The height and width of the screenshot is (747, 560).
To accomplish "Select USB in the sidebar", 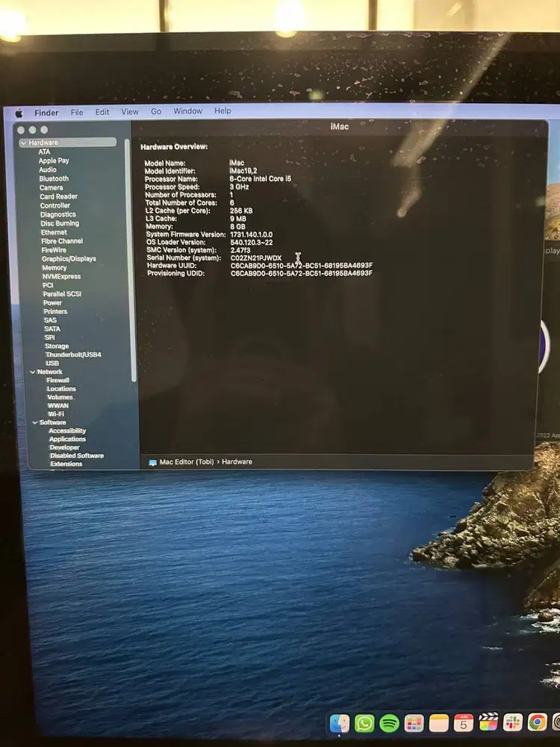I will 52,363.
